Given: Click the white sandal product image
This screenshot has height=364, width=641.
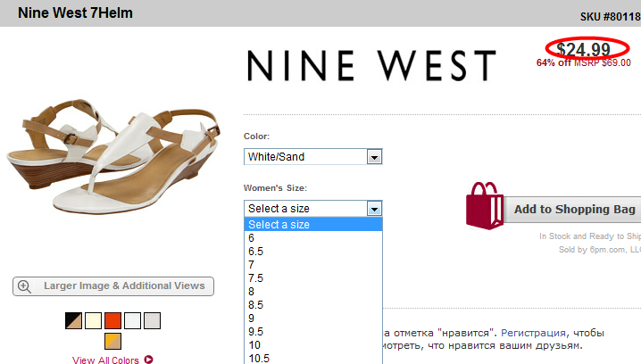Looking at the screenshot, I should (x=113, y=155).
